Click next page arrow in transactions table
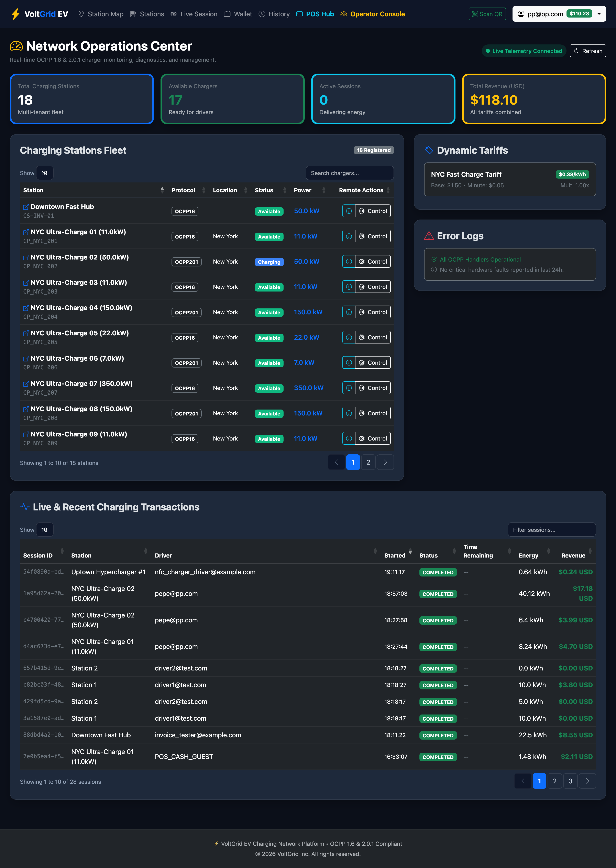The image size is (616, 868). coord(587,781)
